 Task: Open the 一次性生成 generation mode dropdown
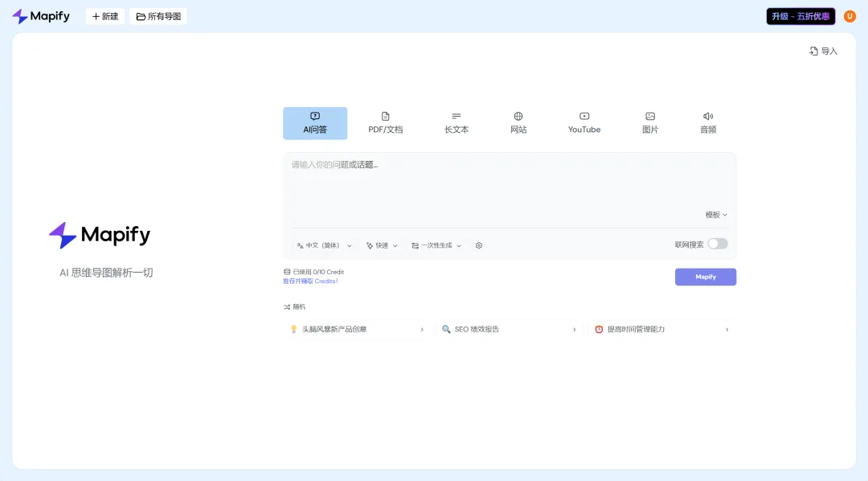436,245
